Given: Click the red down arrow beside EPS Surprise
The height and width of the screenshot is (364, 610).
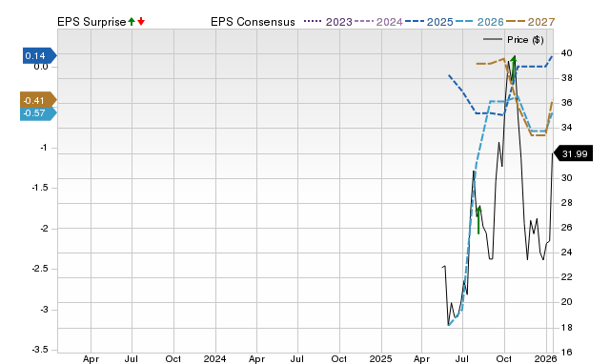Looking at the screenshot, I should point(141,22).
